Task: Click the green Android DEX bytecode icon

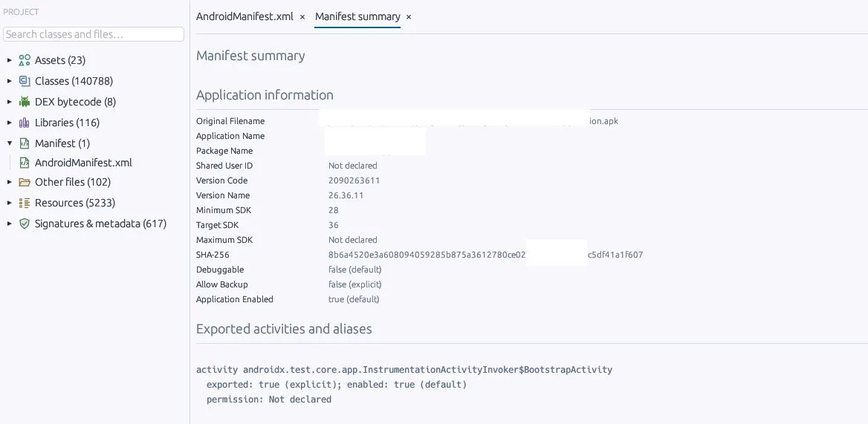Action: pyautogui.click(x=25, y=102)
